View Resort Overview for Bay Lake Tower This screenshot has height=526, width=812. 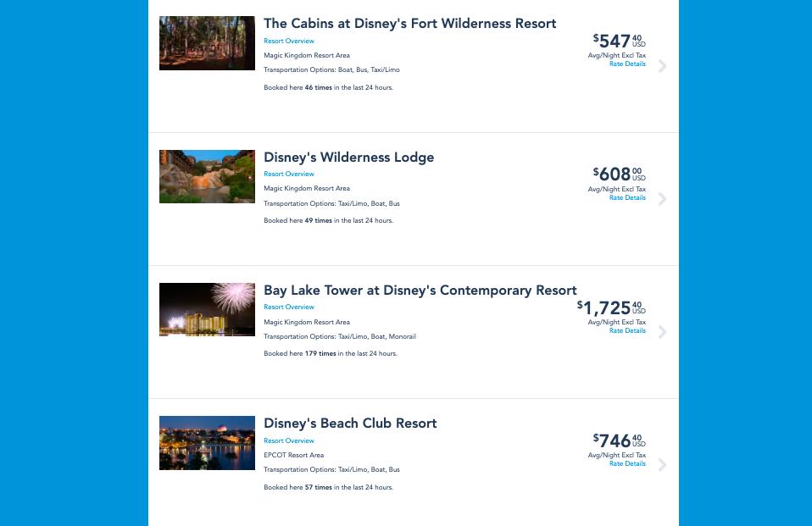288,307
